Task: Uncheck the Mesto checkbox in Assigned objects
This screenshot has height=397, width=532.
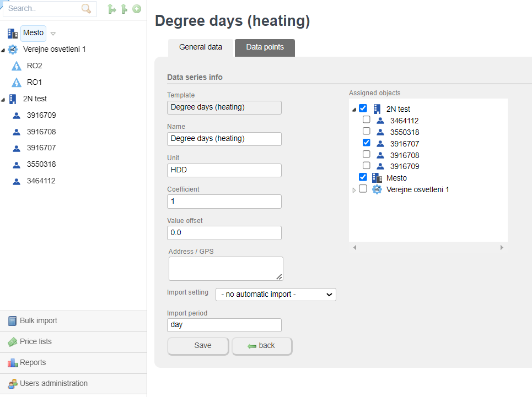Action: [363, 177]
